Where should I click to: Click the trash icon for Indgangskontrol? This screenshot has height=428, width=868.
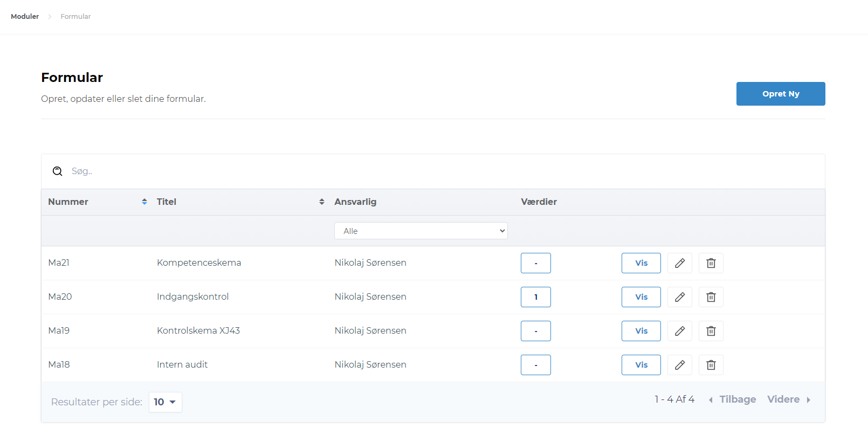pyautogui.click(x=711, y=297)
